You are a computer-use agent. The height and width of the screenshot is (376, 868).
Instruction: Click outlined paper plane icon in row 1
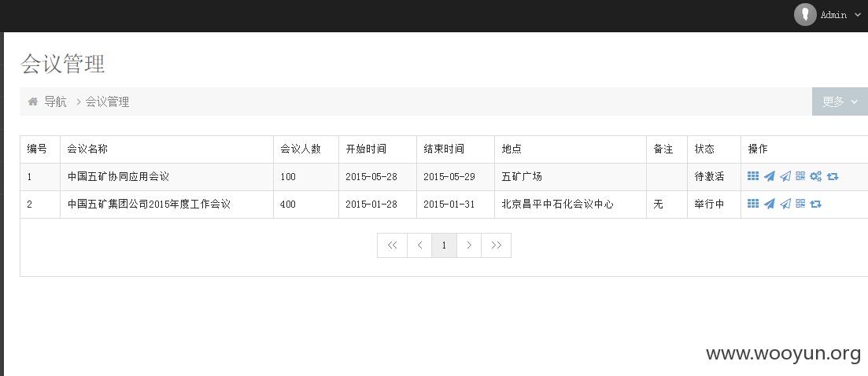tap(785, 176)
